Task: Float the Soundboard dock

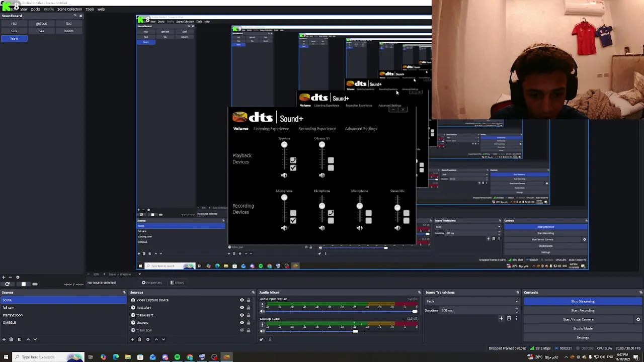Action: pyautogui.click(x=75, y=16)
